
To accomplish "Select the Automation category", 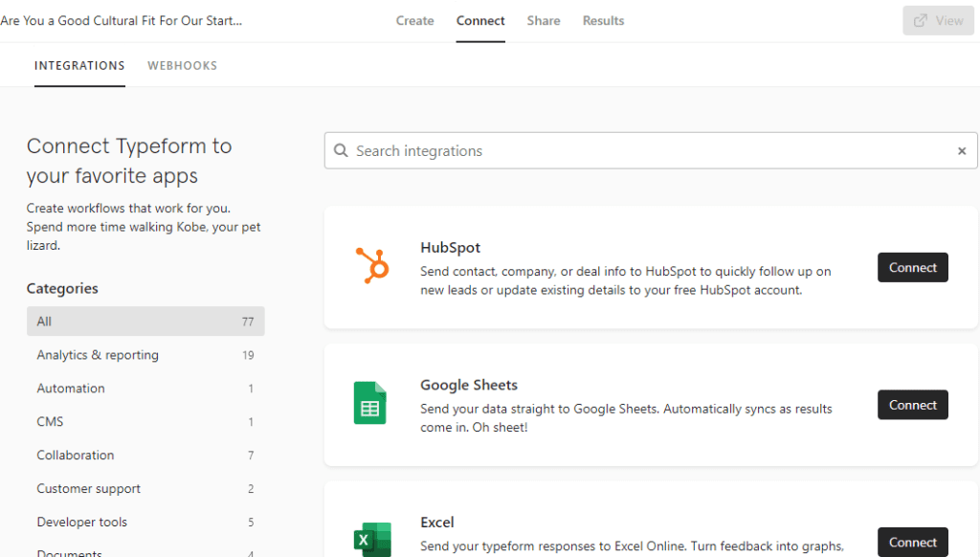I will 145,389.
